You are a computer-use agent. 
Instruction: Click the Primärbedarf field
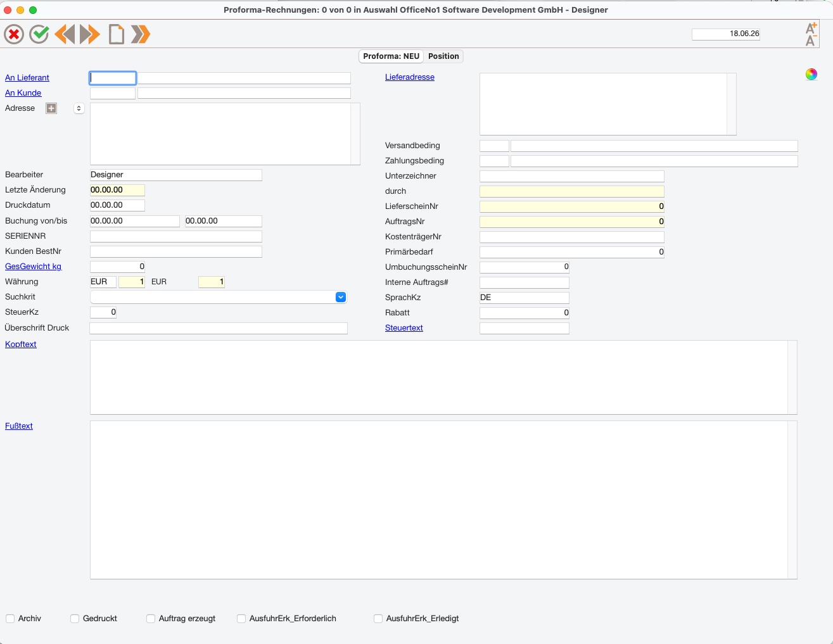[572, 252]
